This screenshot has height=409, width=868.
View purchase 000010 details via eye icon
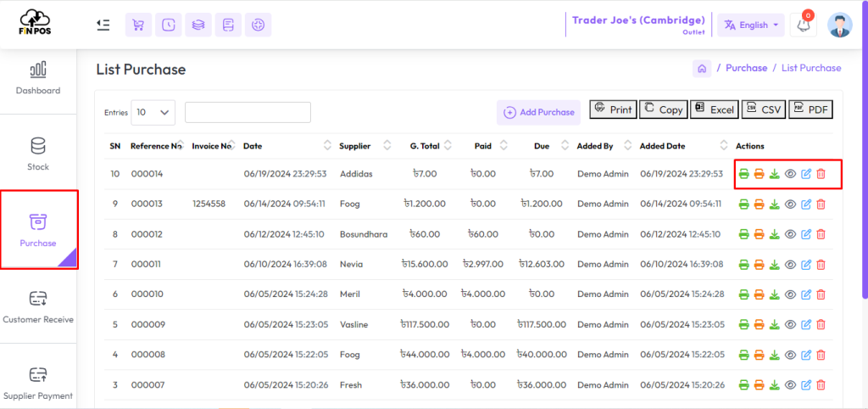[791, 294]
